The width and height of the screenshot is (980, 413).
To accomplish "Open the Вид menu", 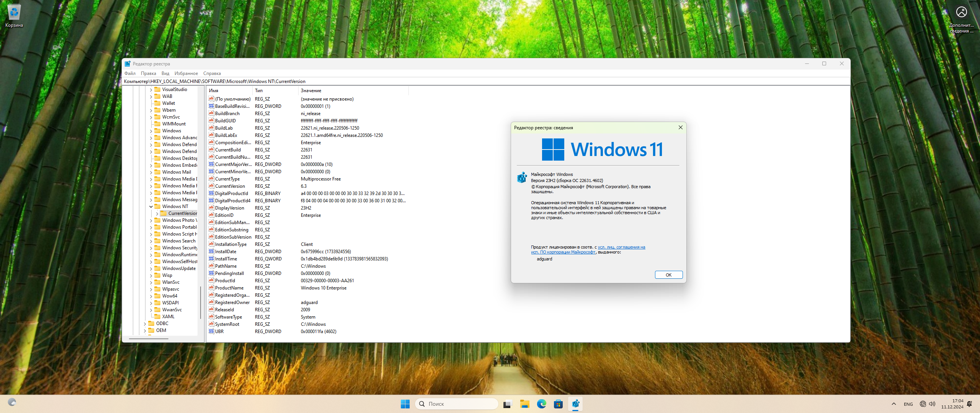I will [x=165, y=73].
